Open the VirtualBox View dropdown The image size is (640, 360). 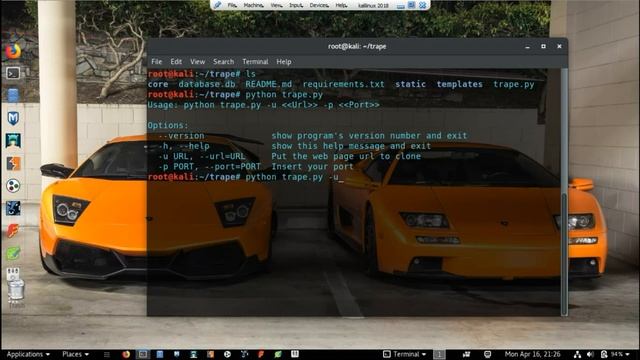pyautogui.click(x=276, y=5)
